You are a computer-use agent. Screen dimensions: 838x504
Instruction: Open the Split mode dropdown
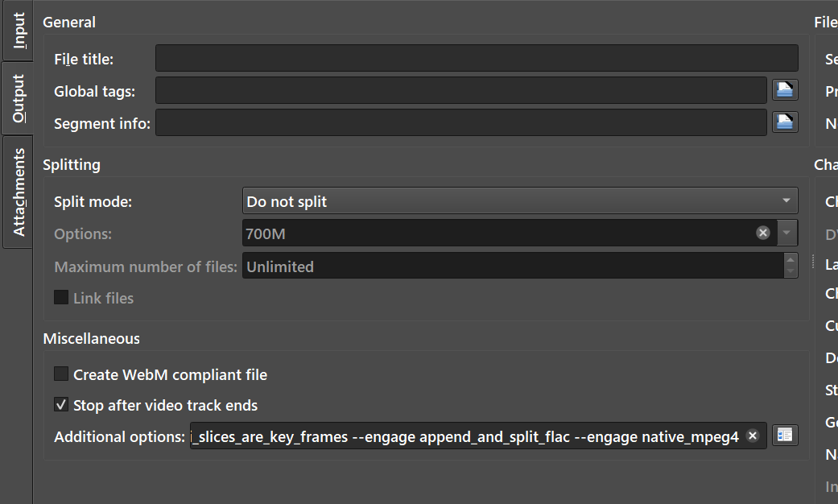(520, 200)
